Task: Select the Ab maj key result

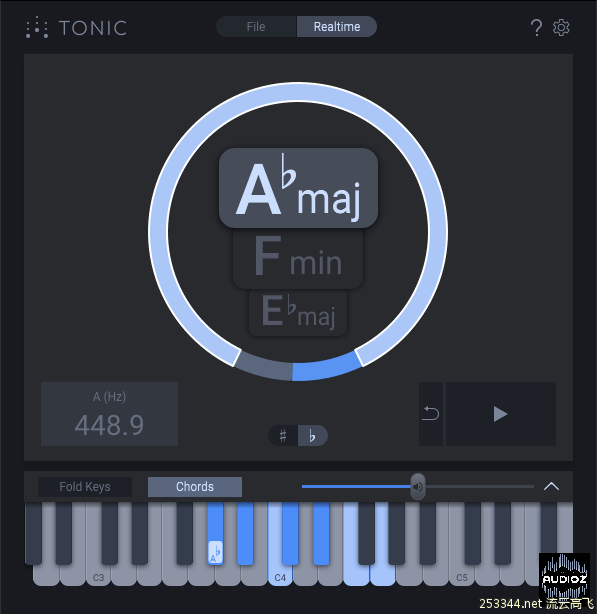Action: 298,188
